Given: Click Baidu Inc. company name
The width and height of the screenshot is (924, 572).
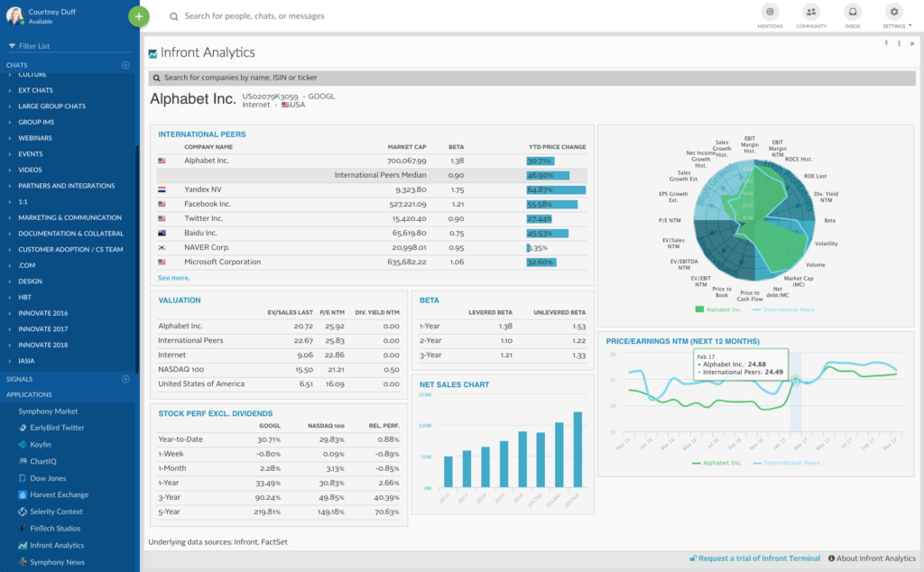Looking at the screenshot, I should 200,233.
